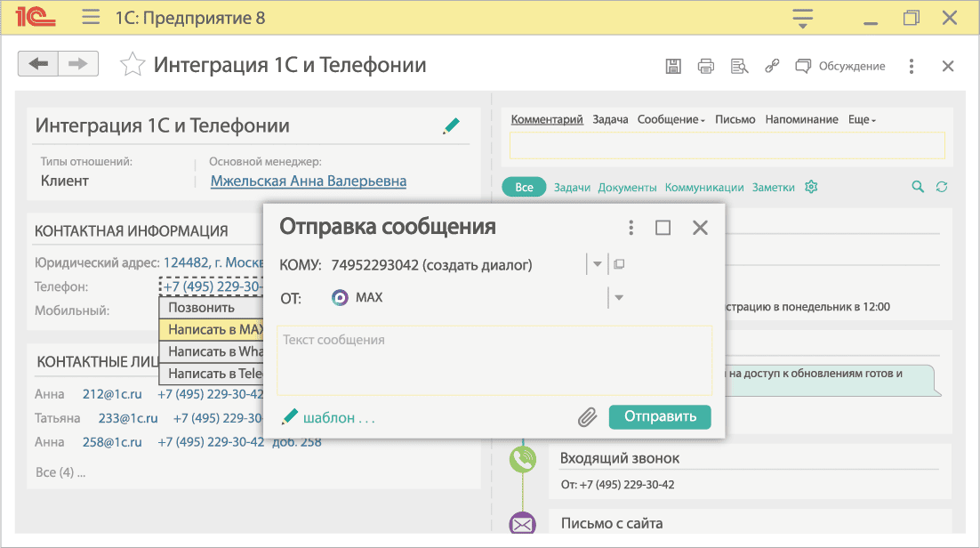The width and height of the screenshot is (980, 548).
Task: Copy link to this object
Action: click(772, 66)
